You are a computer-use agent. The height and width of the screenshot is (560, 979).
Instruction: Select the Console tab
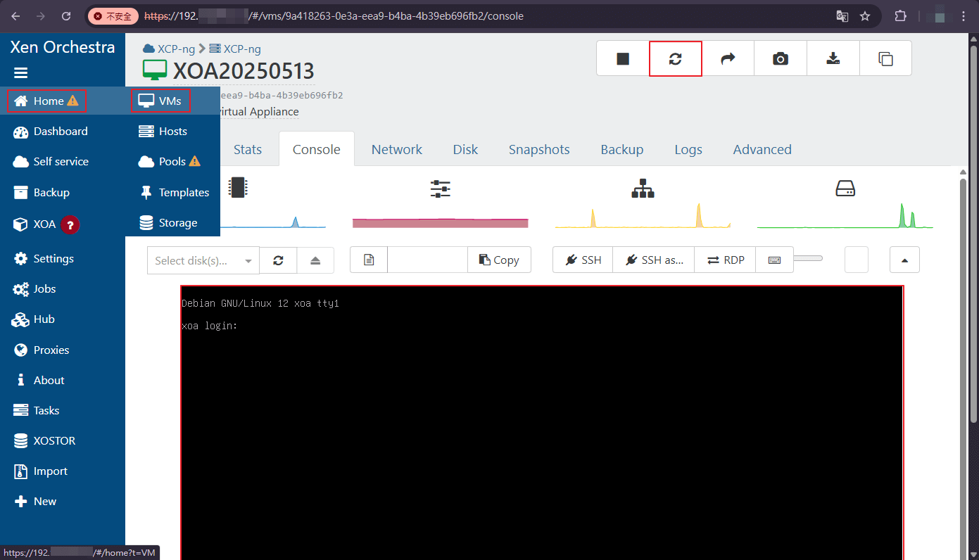coord(317,149)
